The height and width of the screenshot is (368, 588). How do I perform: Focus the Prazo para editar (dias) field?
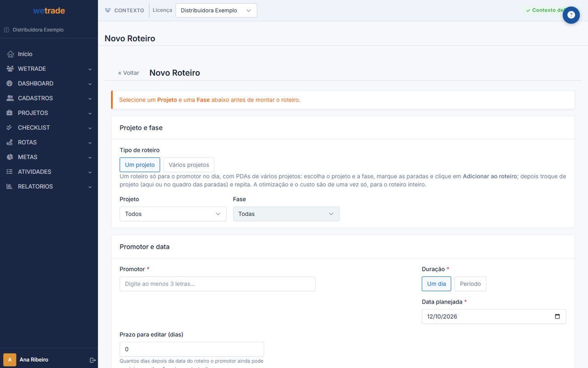[x=192, y=349]
